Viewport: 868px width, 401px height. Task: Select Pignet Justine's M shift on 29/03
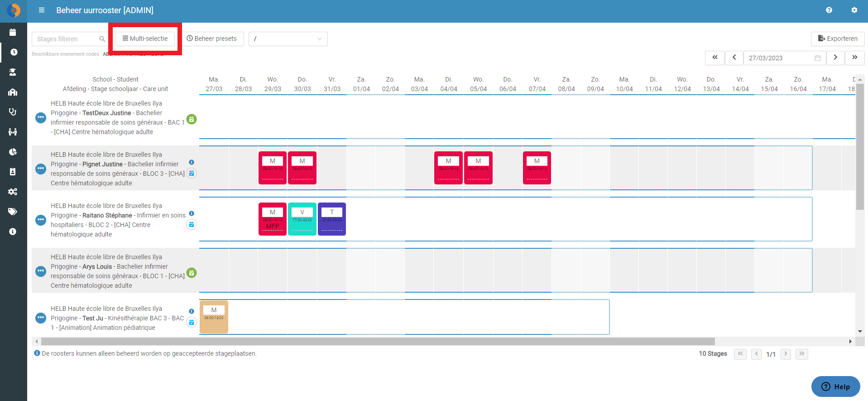[x=273, y=168]
